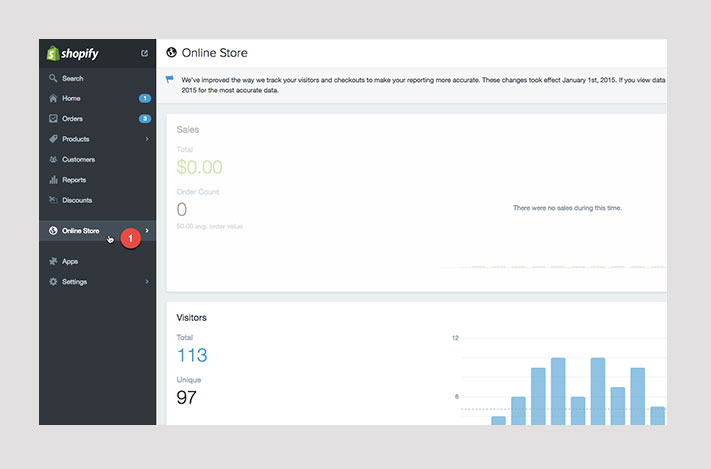Click the Orders badge showing 3
711x469 pixels.
coord(145,119)
